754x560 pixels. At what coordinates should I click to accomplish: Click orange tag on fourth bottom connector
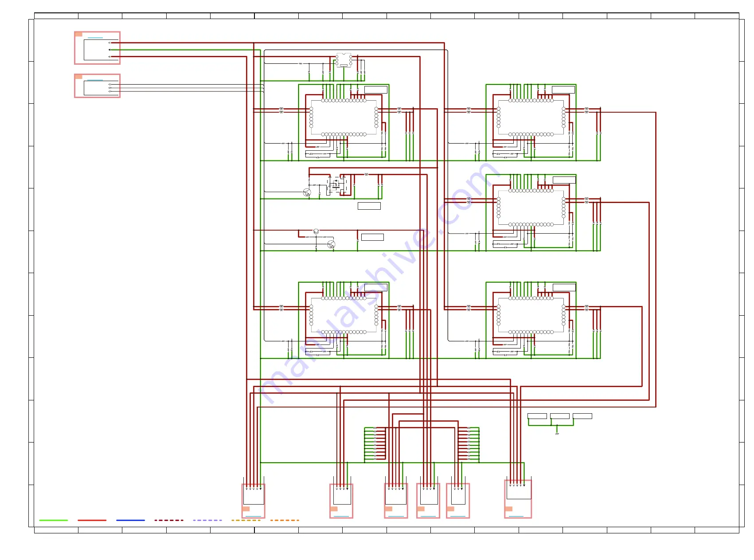tap(421, 509)
